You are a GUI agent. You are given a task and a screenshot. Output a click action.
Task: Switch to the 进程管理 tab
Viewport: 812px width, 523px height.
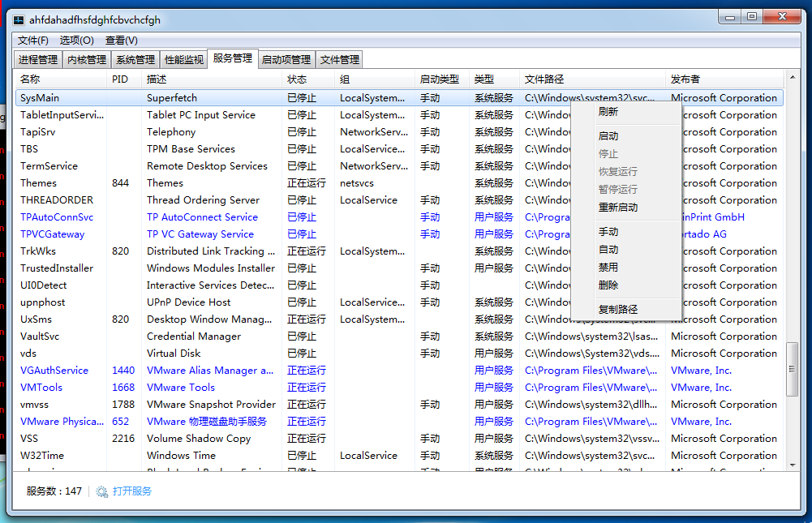(x=38, y=59)
